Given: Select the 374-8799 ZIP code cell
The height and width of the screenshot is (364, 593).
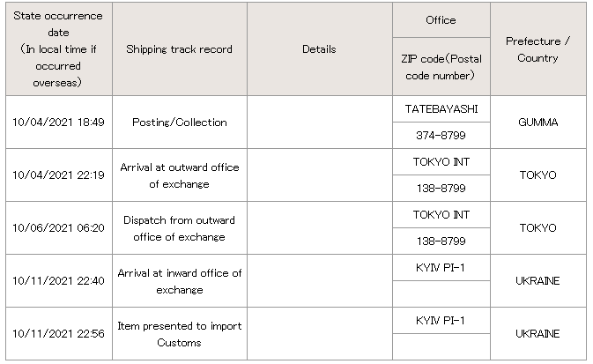Looking at the screenshot, I should tap(441, 135).
